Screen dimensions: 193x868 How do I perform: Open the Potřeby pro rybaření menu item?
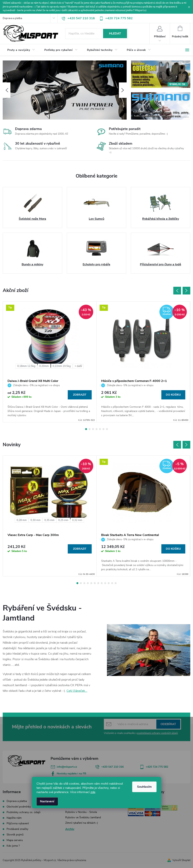[58, 50]
